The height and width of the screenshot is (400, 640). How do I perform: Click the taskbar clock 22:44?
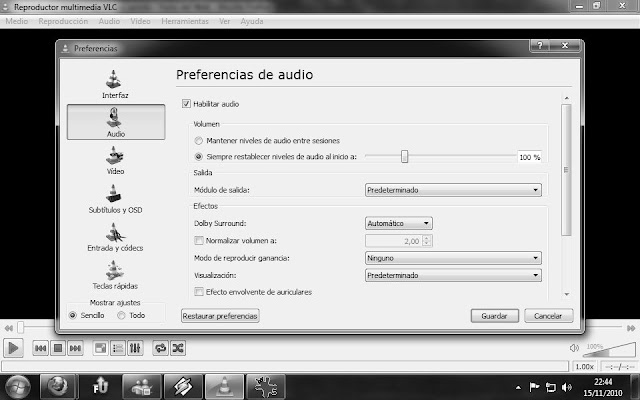[603, 382]
